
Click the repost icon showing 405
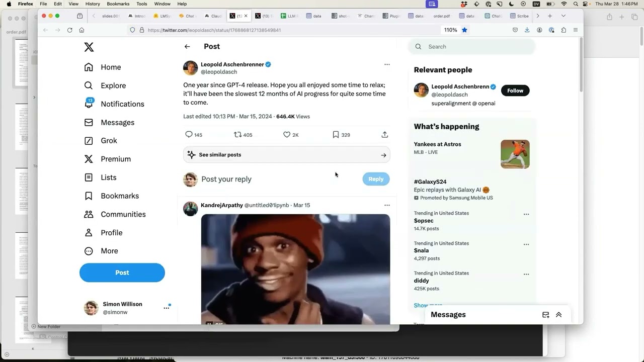tap(238, 134)
